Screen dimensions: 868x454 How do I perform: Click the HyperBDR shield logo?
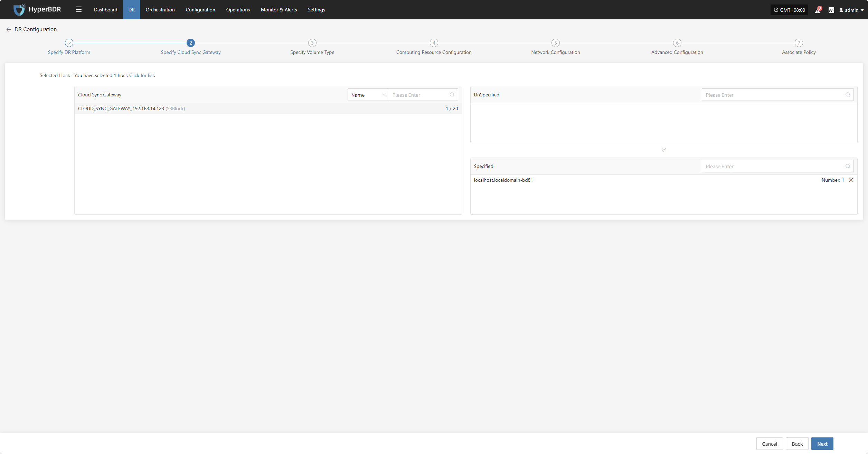point(19,10)
